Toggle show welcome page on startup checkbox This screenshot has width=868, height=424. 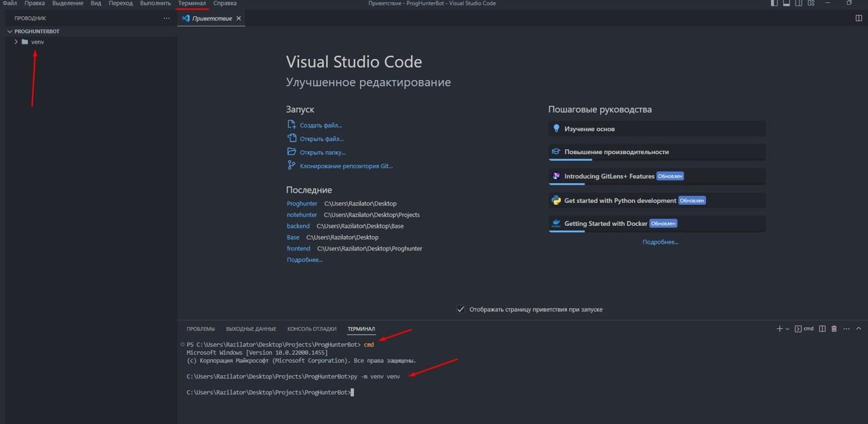coord(461,309)
